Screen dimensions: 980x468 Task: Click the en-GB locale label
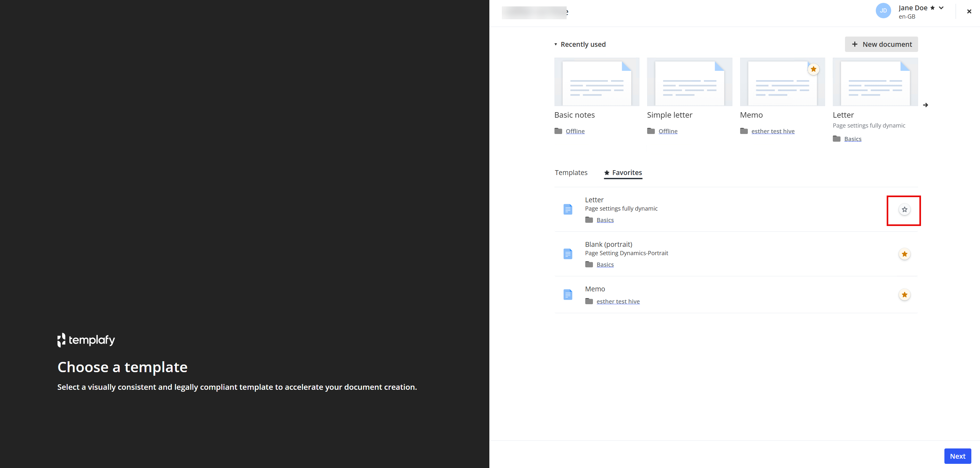[907, 17]
